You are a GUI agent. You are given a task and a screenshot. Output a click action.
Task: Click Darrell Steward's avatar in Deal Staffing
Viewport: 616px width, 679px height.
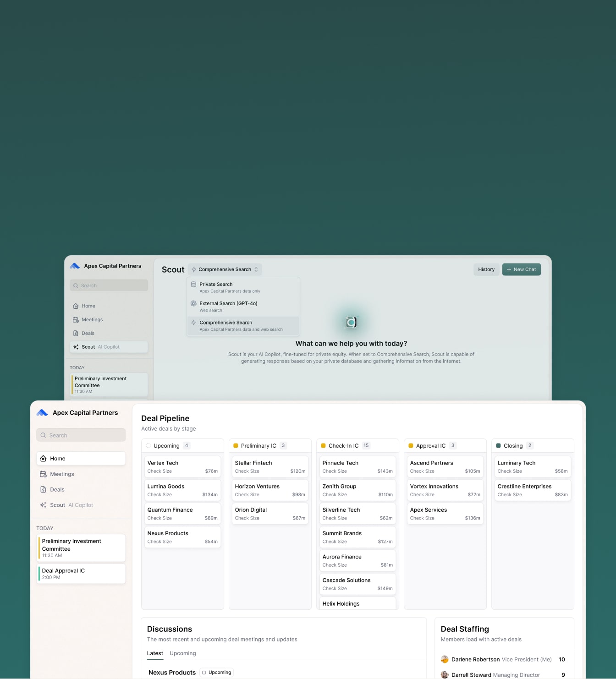445,674
